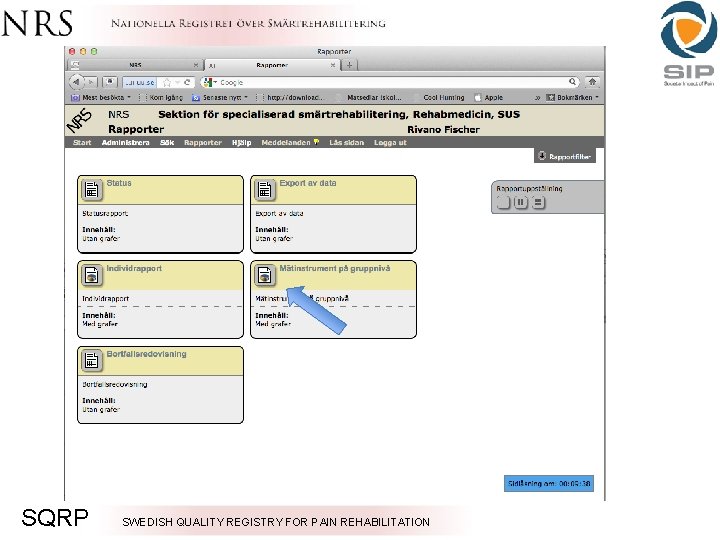Click the Sidlåsning om countdown timer box
The width and height of the screenshot is (720, 540).
(x=549, y=483)
